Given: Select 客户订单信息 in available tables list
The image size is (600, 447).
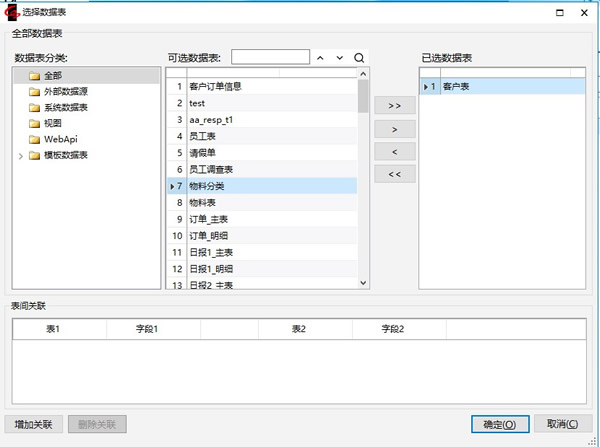Looking at the screenshot, I should 215,87.
